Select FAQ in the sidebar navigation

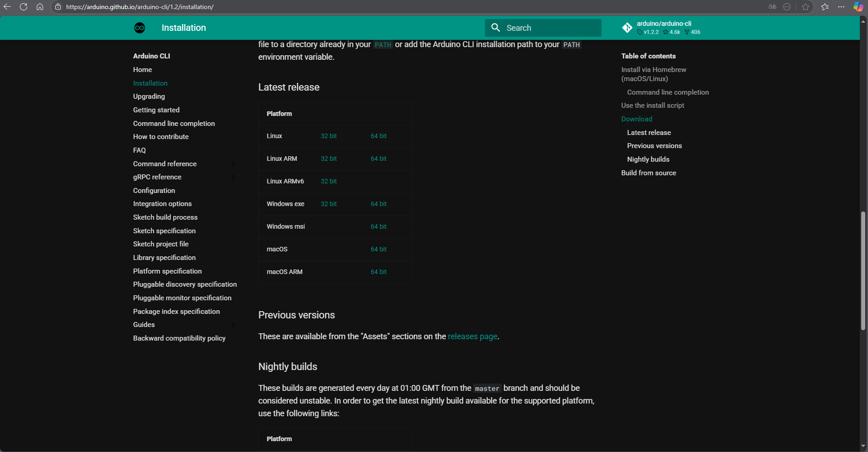[x=139, y=150]
